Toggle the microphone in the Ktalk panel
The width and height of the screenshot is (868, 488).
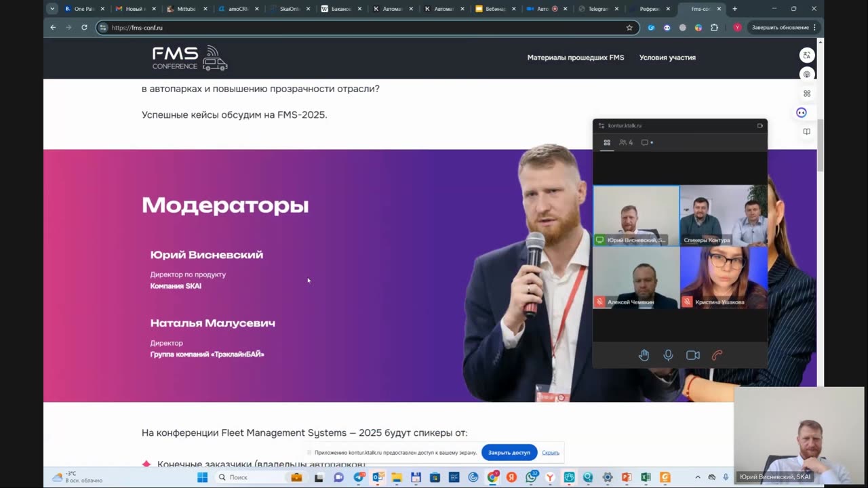click(668, 355)
